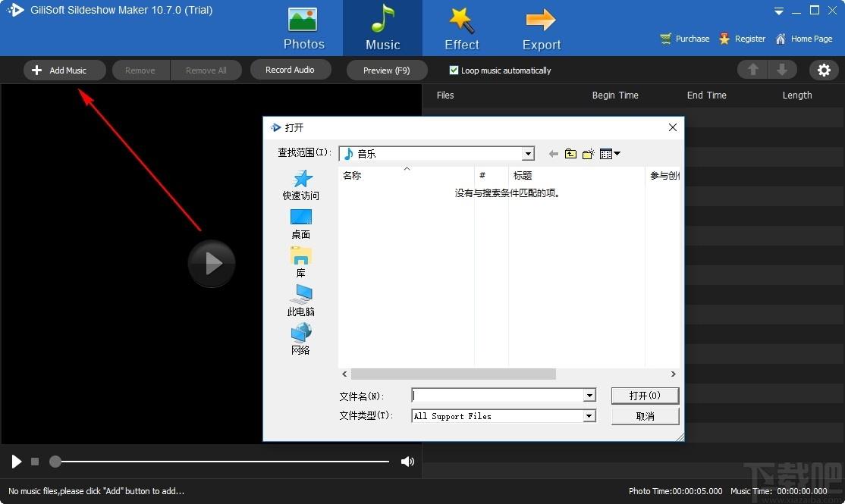Toggle Loop music automatically checkbox
Image resolution: width=845 pixels, height=504 pixels.
click(x=454, y=70)
